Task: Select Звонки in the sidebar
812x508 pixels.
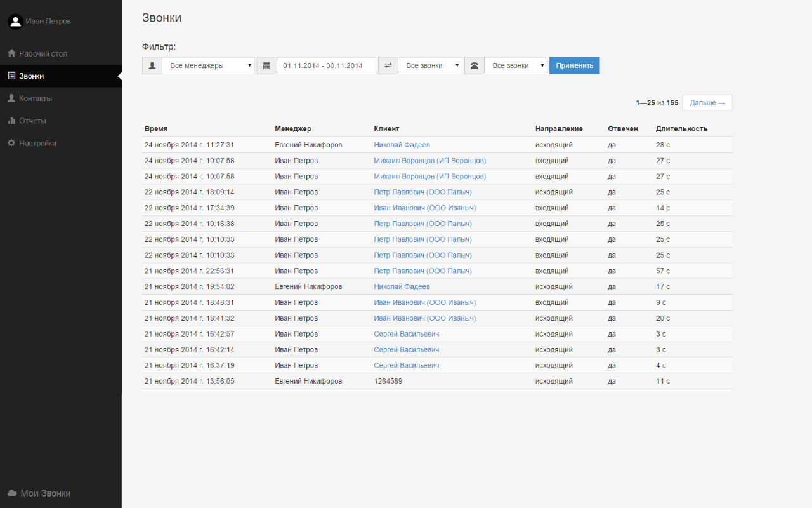Action: (60, 76)
